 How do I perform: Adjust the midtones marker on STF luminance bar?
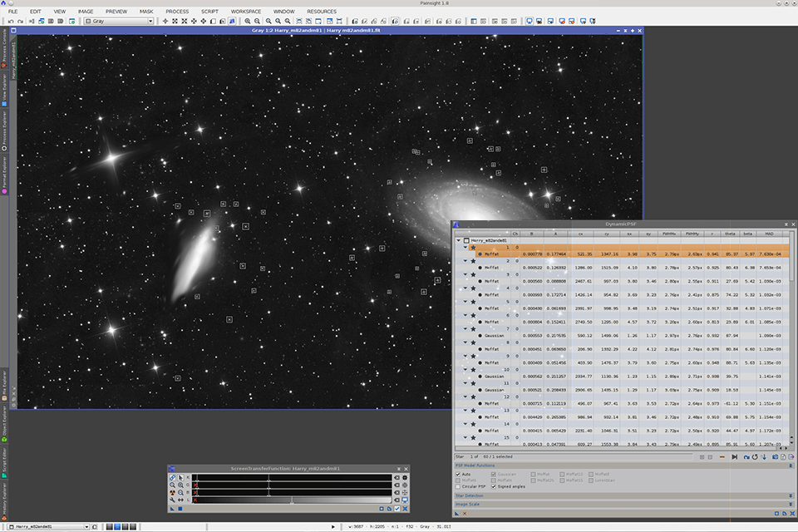[292, 500]
